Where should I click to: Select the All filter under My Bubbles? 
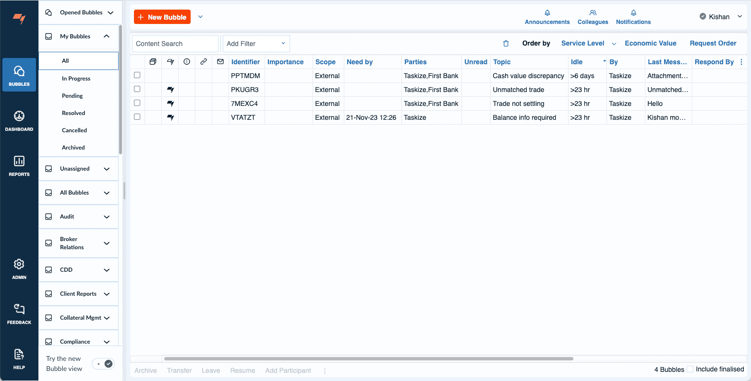(x=79, y=61)
